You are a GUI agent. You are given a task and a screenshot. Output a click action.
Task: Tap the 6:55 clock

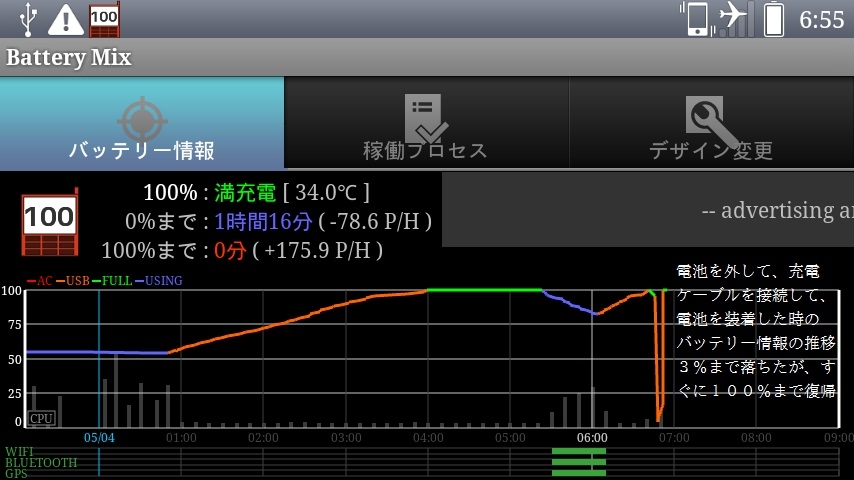[821, 20]
